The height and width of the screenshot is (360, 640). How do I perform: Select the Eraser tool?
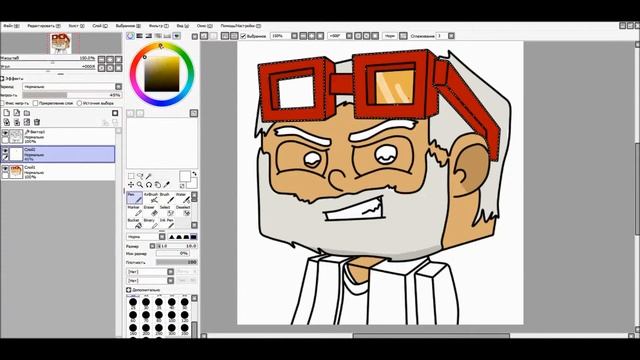click(151, 211)
